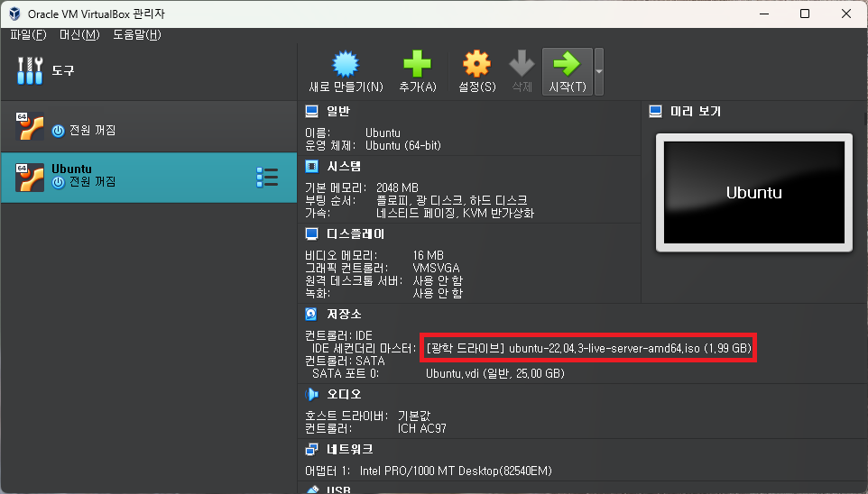Click the VirtualBox title bar app icon
868x494 pixels.
[x=15, y=14]
